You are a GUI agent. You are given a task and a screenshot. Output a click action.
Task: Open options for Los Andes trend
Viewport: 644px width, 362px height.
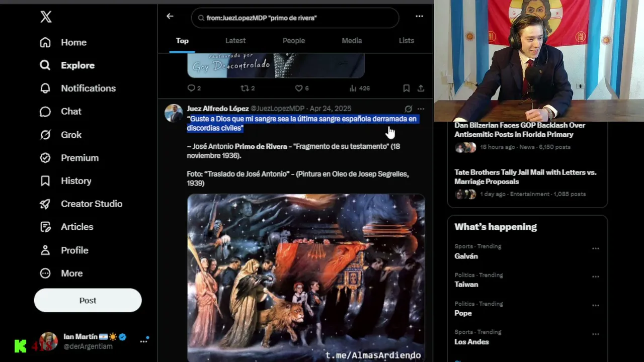click(596, 334)
